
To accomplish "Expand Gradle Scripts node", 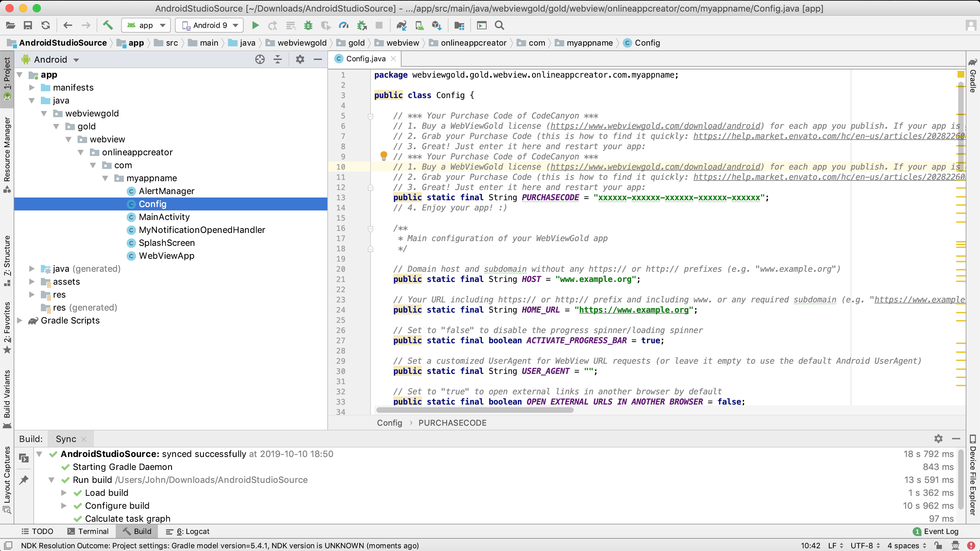I will 20,321.
